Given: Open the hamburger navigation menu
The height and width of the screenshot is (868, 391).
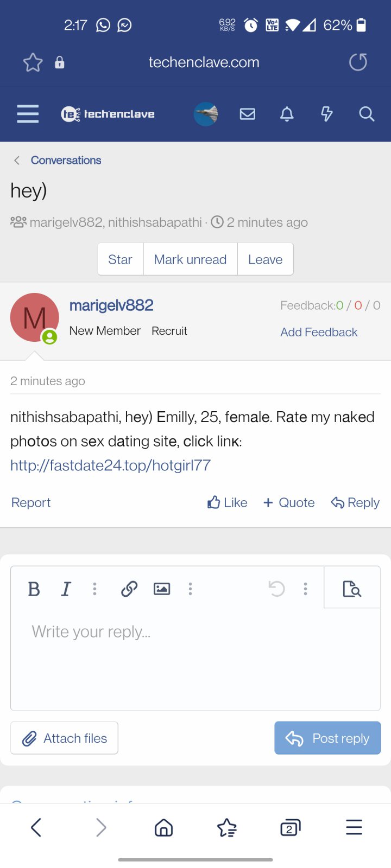Looking at the screenshot, I should [28, 114].
